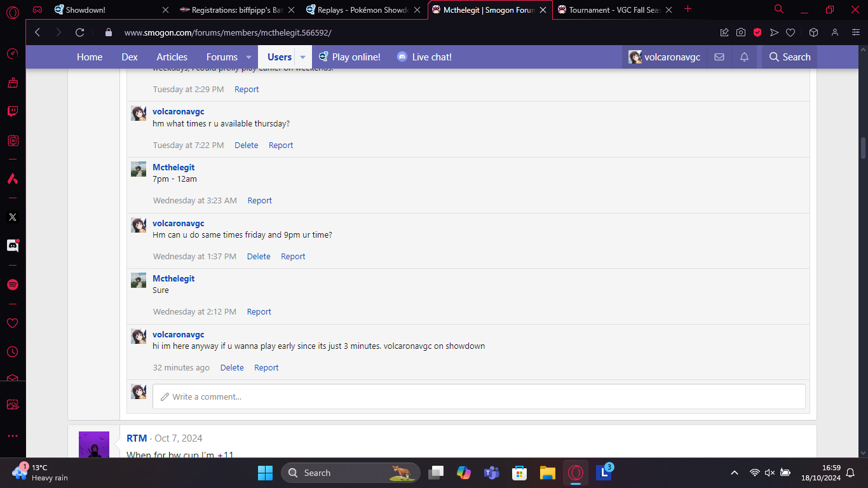Open Spotify player in the sidebar
This screenshot has width=868, height=488.
(12, 285)
